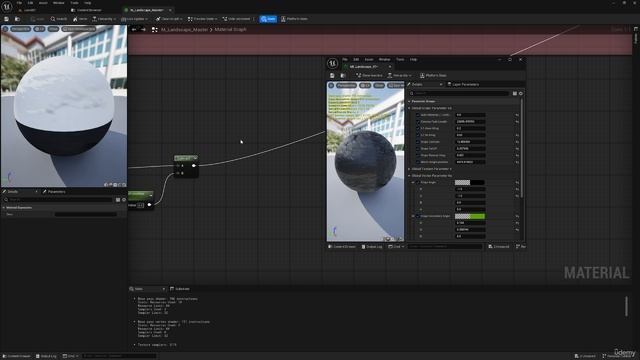Viewport: 640px width, 360px height.
Task: Click Show button in main preview viewport
Action: [x=53, y=29]
